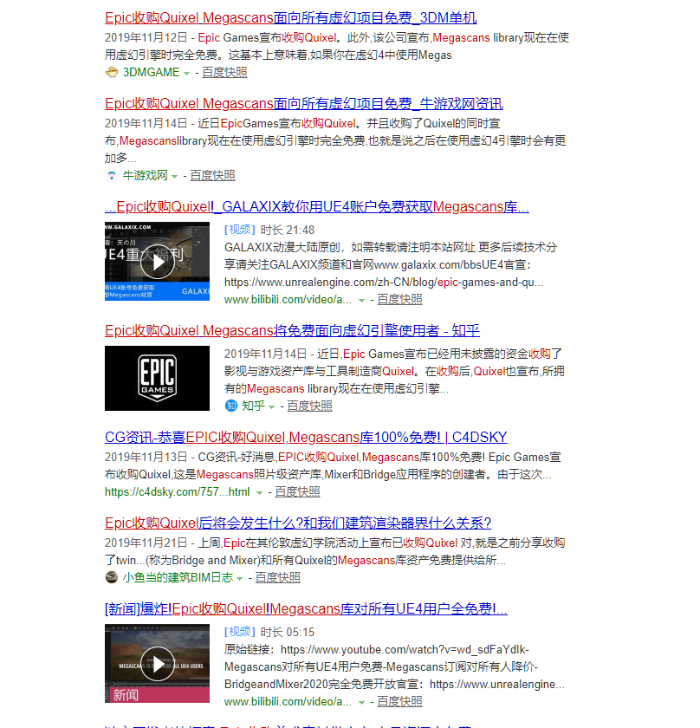Open 百度快照 for the C4DSKY result
The image size is (700, 728).
click(297, 492)
